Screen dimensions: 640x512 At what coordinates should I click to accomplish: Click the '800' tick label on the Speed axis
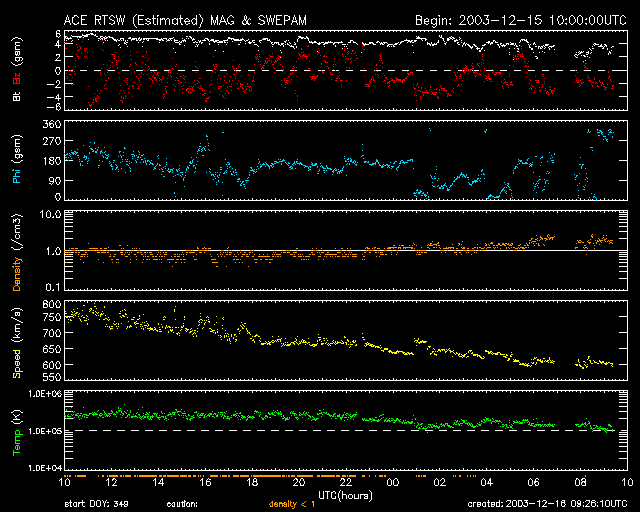coord(52,304)
